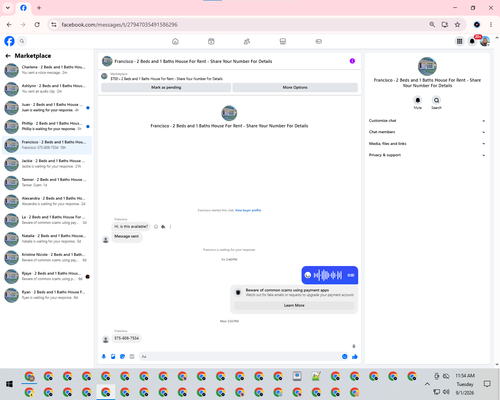Open the volume control in system tray
The image size is (500, 400).
(x=446, y=392)
